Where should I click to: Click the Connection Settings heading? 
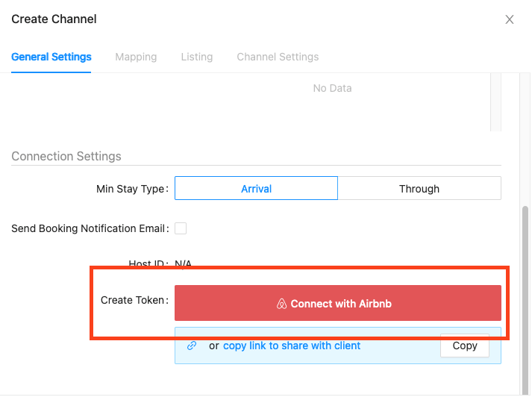click(66, 157)
